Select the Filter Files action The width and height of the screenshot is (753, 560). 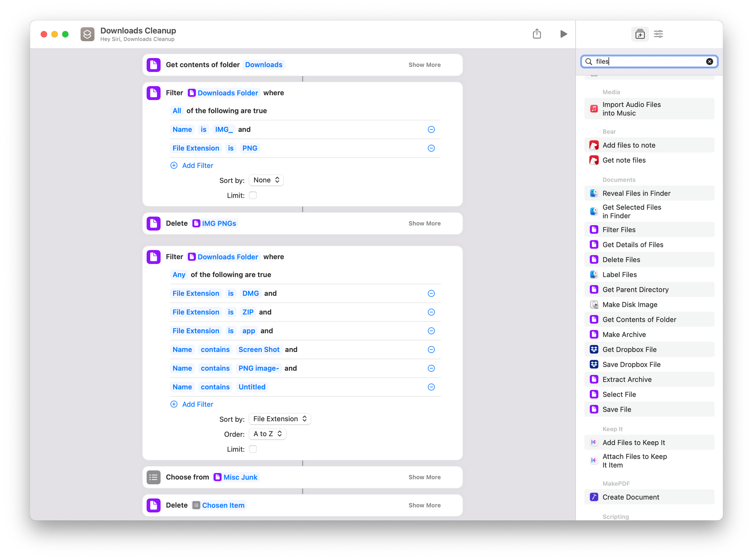(649, 230)
